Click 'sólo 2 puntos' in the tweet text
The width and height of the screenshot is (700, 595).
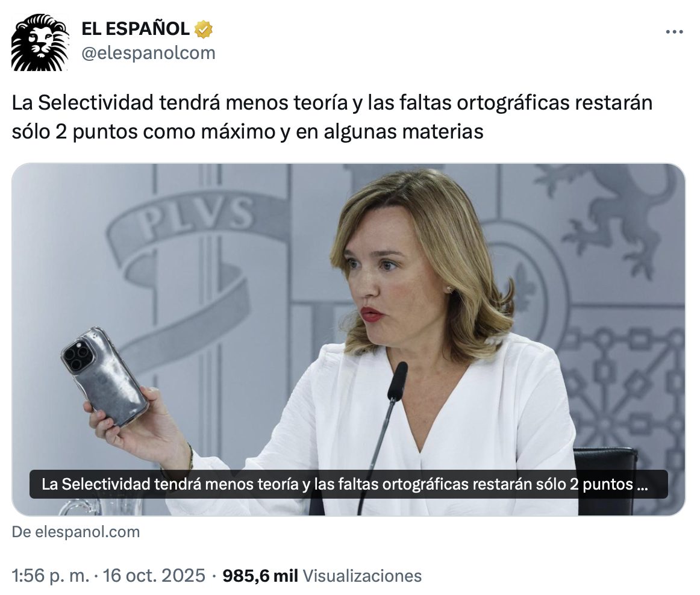click(x=75, y=132)
